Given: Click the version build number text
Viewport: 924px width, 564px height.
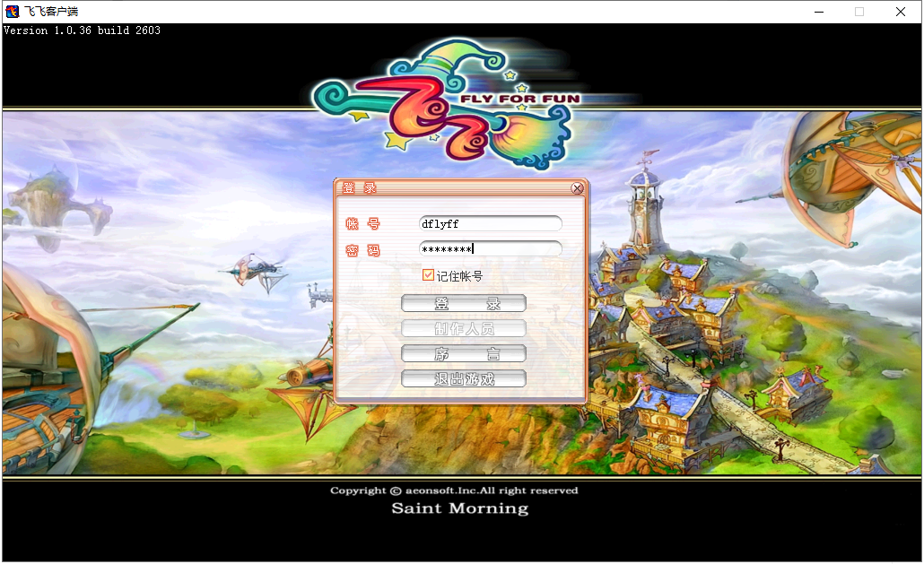Looking at the screenshot, I should 83,30.
